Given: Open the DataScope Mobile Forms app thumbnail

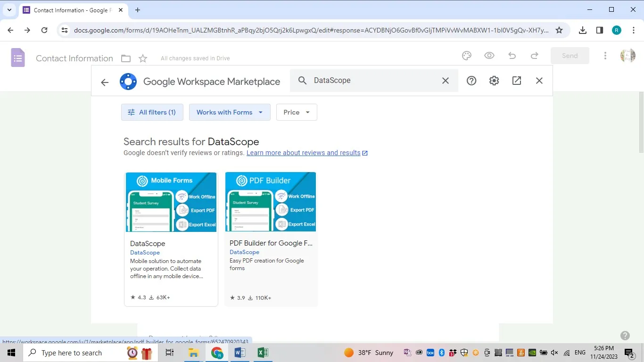Looking at the screenshot, I should coord(171,202).
